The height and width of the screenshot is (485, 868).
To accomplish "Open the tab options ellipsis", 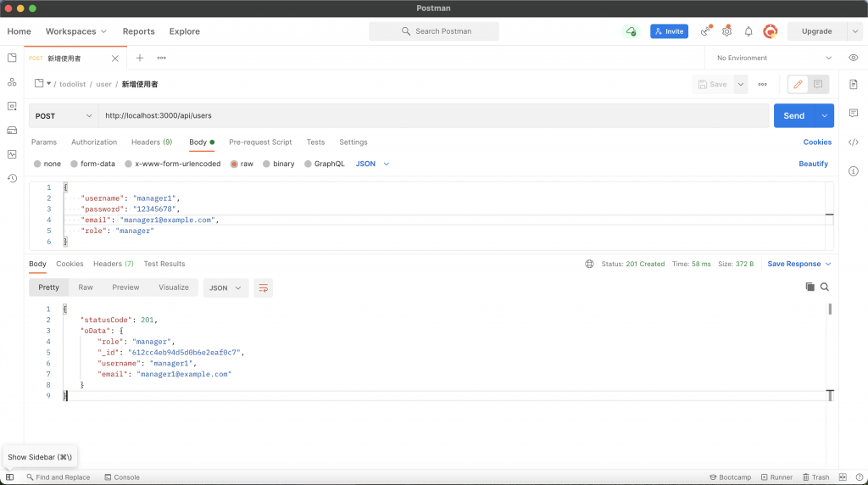I will coord(162,58).
